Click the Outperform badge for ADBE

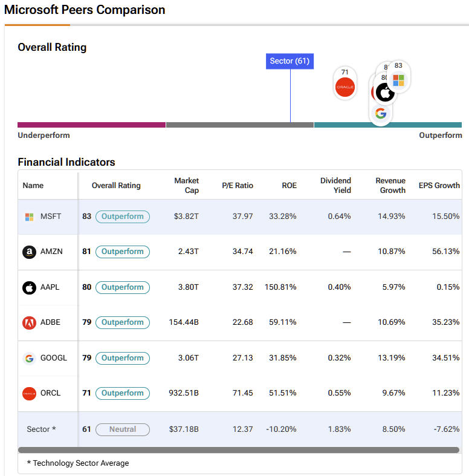(123, 322)
